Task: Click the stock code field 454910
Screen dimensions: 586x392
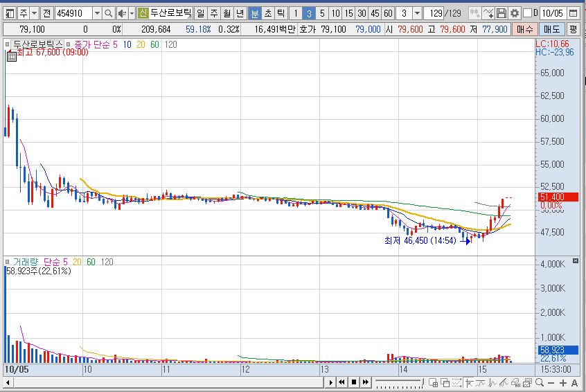Action: [73, 14]
